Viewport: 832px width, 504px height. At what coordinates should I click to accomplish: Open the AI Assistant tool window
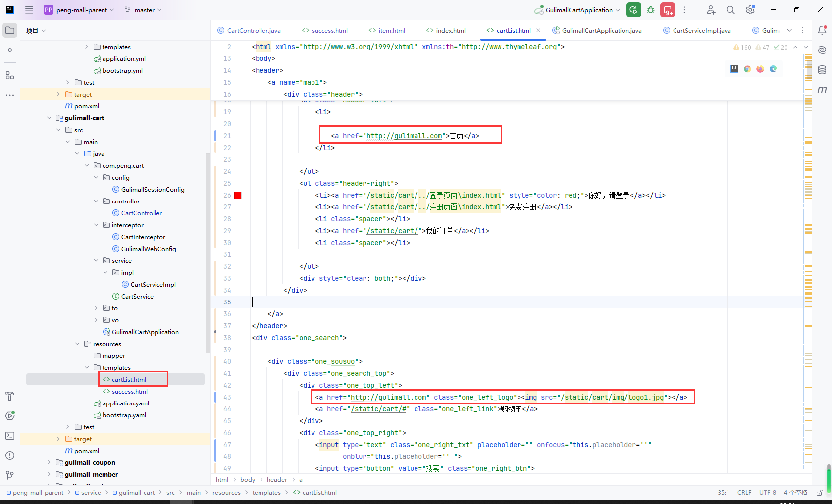822,50
